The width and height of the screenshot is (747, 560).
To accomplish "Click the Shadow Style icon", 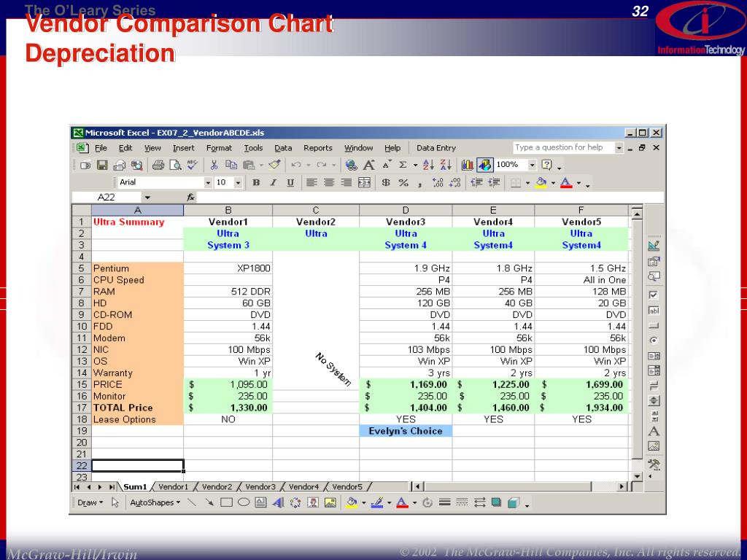I will 496,503.
